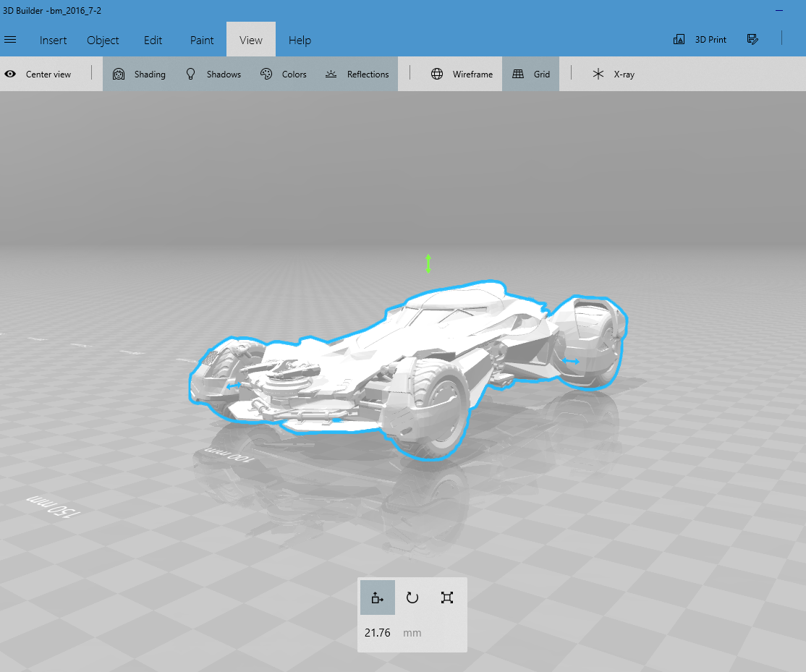The image size is (806, 672).
Task: Click the save icon beside 3D Print
Action: click(x=752, y=40)
